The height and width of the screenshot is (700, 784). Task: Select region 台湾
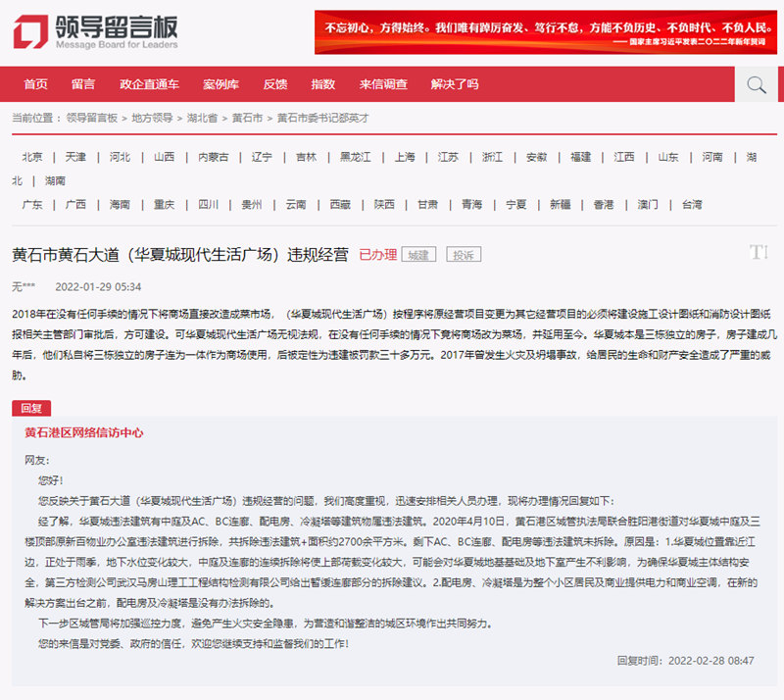(693, 205)
